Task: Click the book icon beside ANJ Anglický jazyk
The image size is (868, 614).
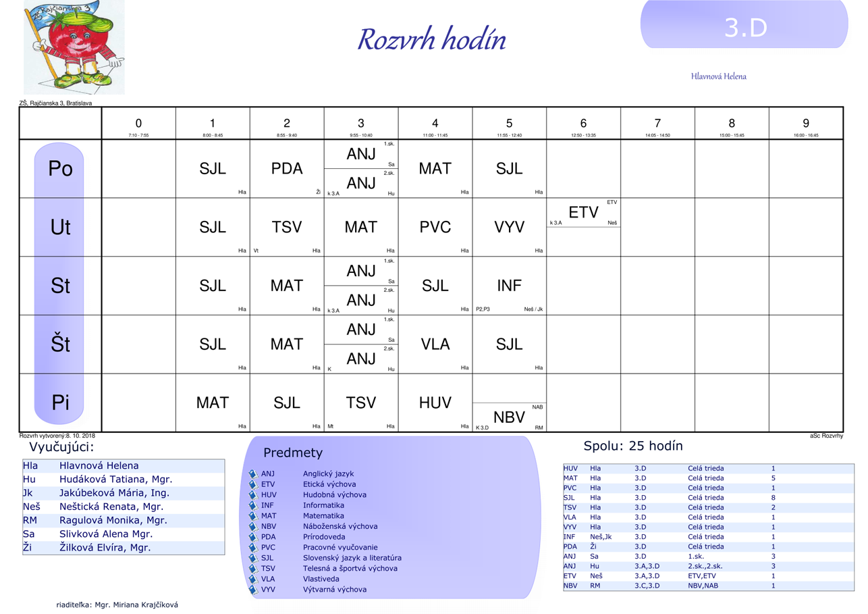Action: [254, 474]
